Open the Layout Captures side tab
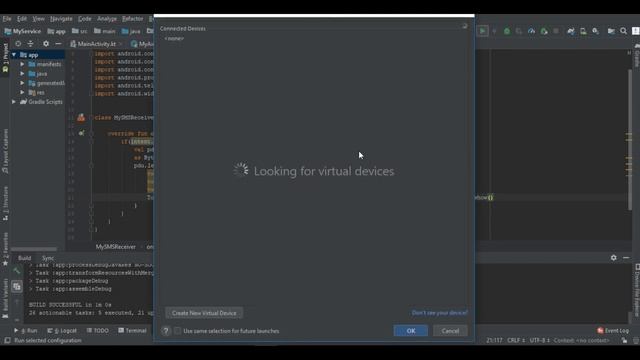Viewport: 640px width, 360px height. pyautogui.click(x=5, y=151)
